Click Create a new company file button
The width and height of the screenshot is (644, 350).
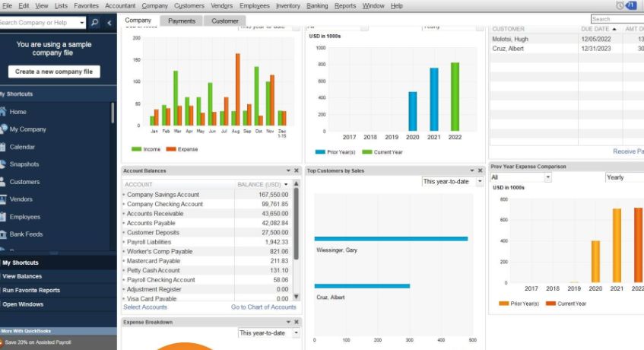(x=53, y=72)
